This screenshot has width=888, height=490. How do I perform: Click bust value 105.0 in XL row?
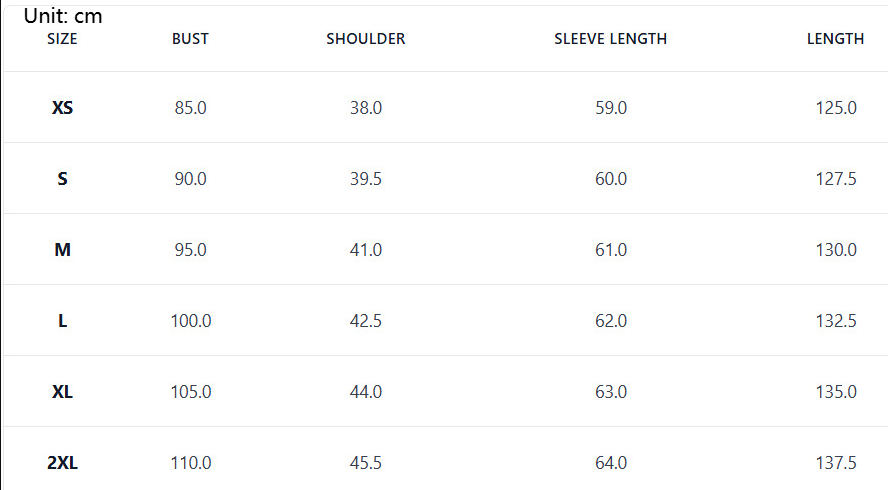click(x=191, y=392)
